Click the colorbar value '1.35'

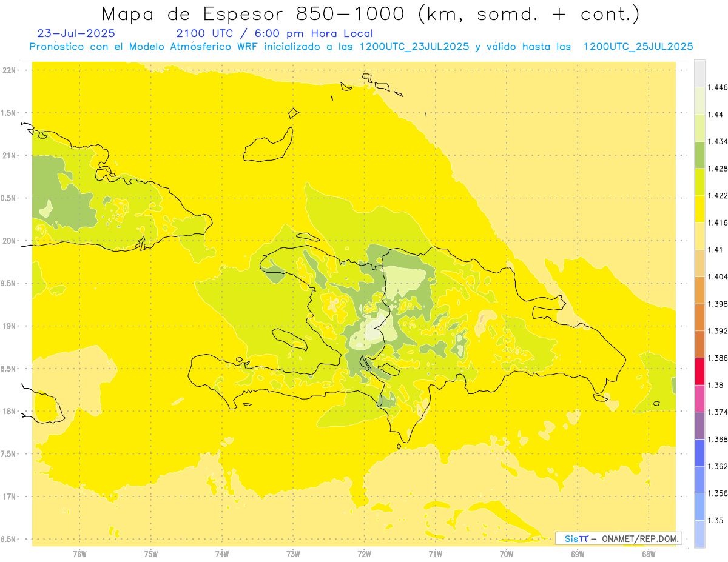tap(715, 520)
